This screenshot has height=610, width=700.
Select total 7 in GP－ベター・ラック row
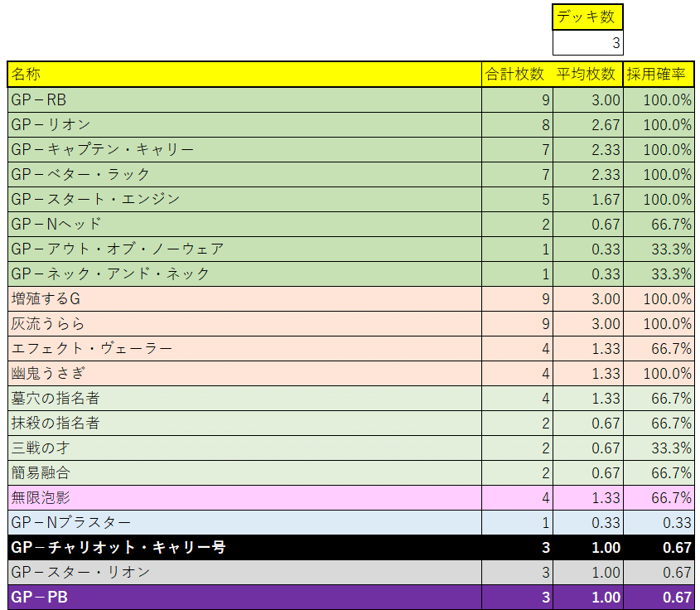click(517, 175)
